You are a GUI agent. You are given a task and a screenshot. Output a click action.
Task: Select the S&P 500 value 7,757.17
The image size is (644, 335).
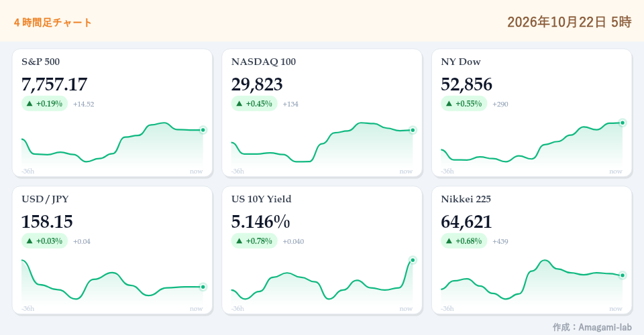54,84
